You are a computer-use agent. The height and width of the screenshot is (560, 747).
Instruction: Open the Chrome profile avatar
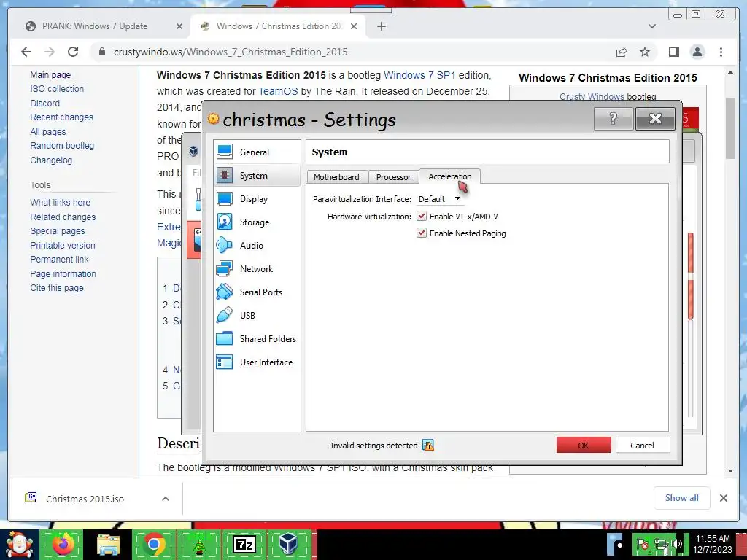tap(697, 52)
